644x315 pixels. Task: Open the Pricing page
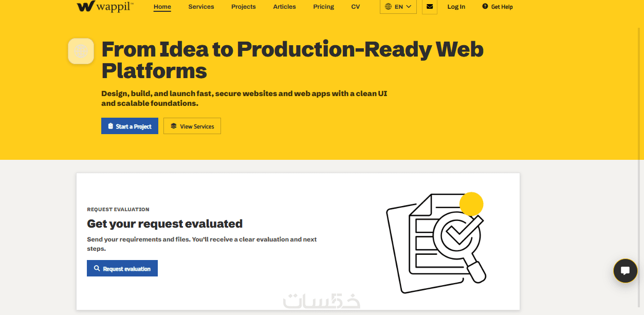pyautogui.click(x=323, y=7)
